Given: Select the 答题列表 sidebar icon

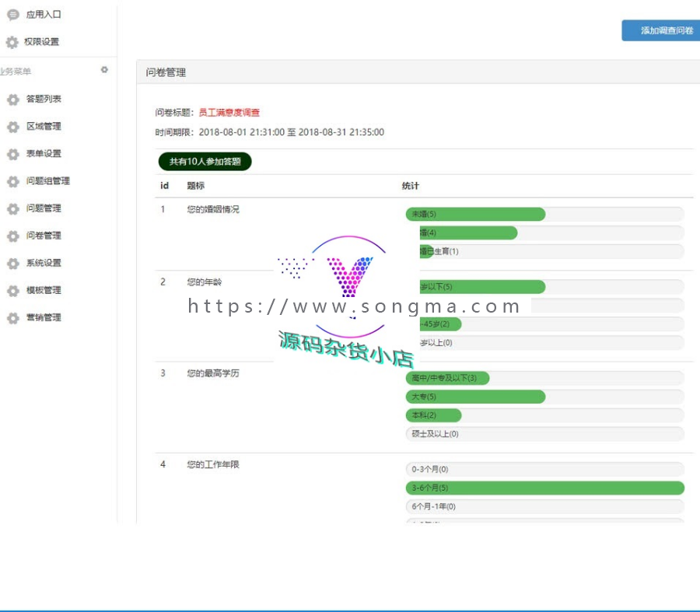Looking at the screenshot, I should pyautogui.click(x=12, y=99).
